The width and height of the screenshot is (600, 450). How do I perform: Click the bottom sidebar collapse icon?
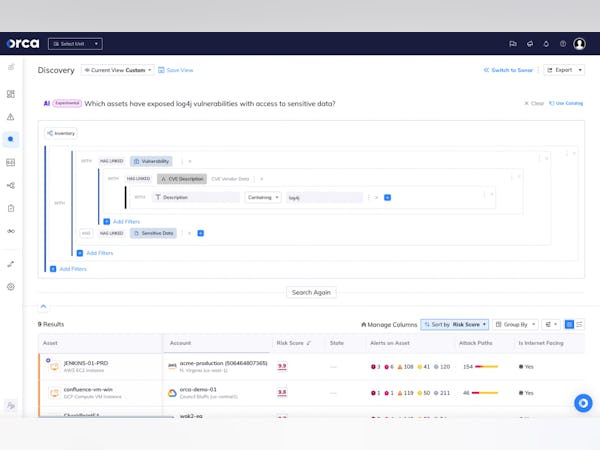(11, 405)
